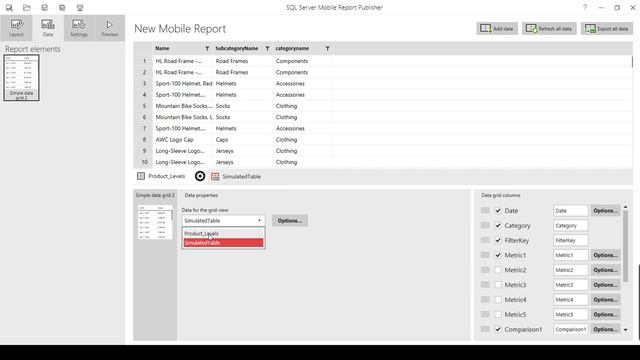This screenshot has height=360, width=640.
Task: Choose Product_Levels in the dropdown list
Action: click(223, 233)
